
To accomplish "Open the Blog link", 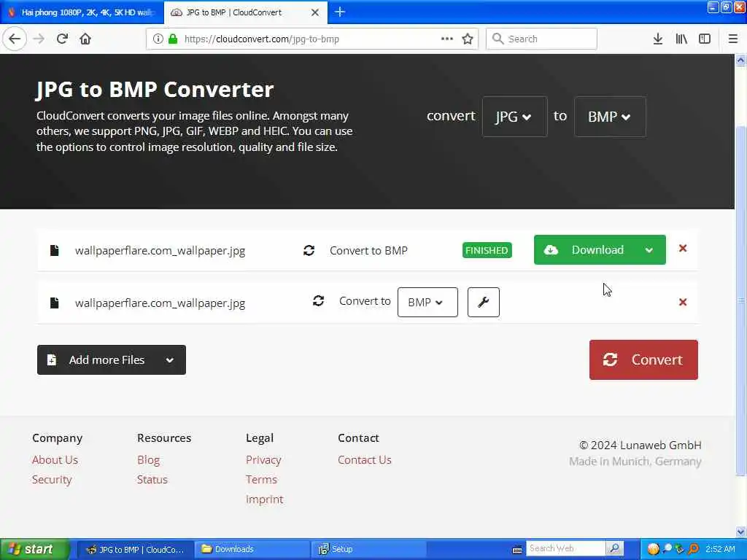I will point(148,459).
